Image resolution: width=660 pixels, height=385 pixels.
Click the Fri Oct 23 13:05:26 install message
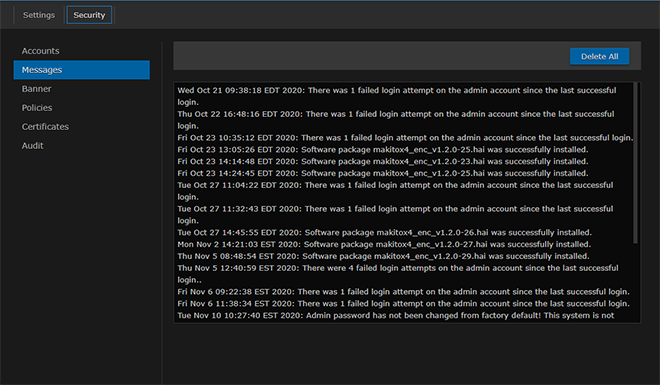click(383, 150)
